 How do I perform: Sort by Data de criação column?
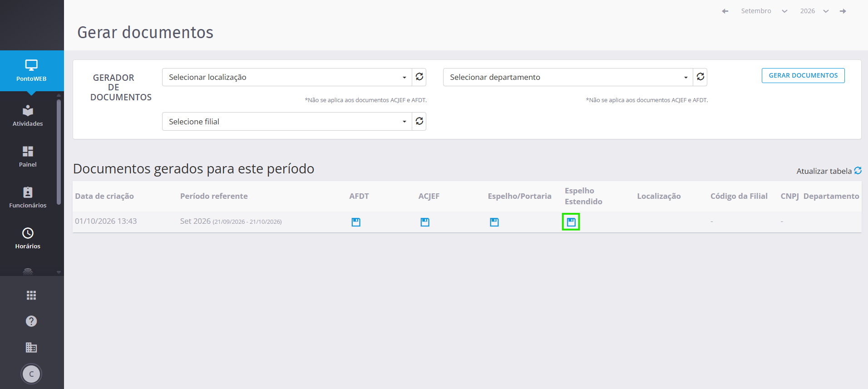104,196
